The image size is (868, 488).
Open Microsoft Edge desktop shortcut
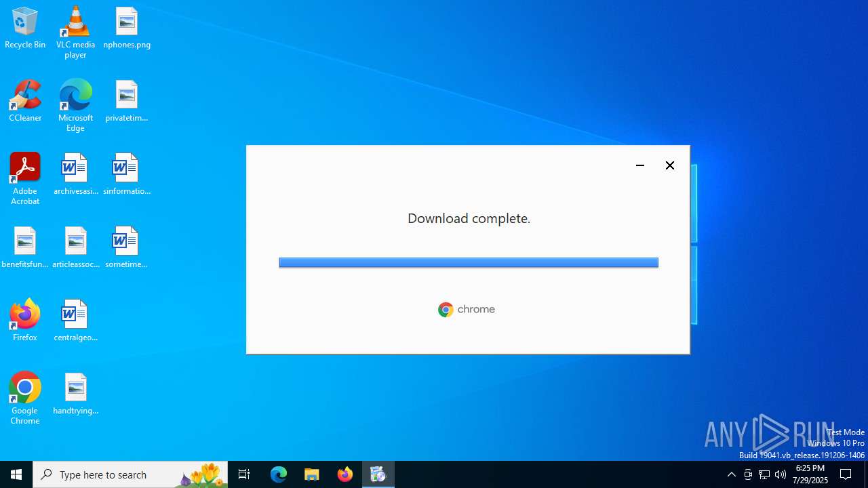(75, 106)
